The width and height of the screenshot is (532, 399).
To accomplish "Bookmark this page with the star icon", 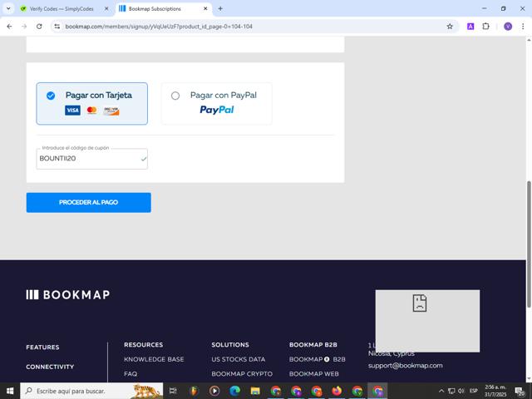I will 450,27.
